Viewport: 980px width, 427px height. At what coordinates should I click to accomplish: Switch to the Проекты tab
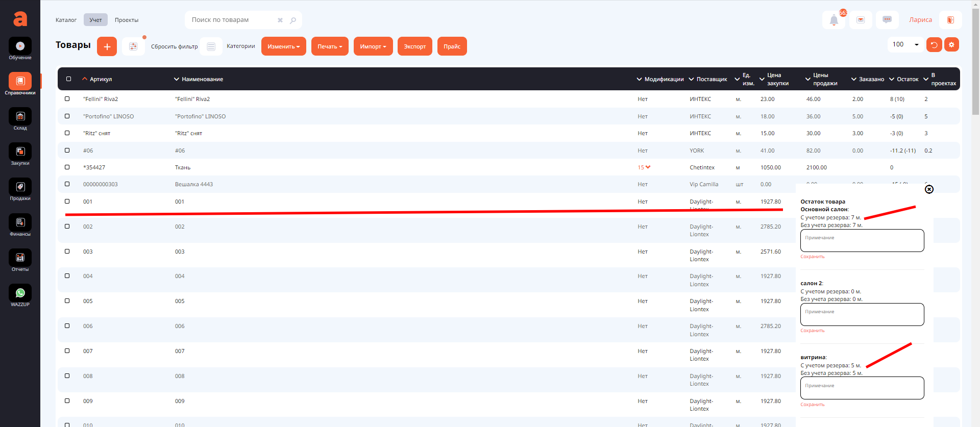click(127, 20)
